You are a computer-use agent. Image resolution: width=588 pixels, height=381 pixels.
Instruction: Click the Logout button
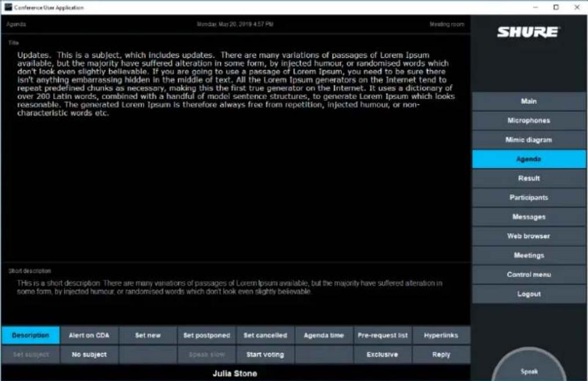529,294
